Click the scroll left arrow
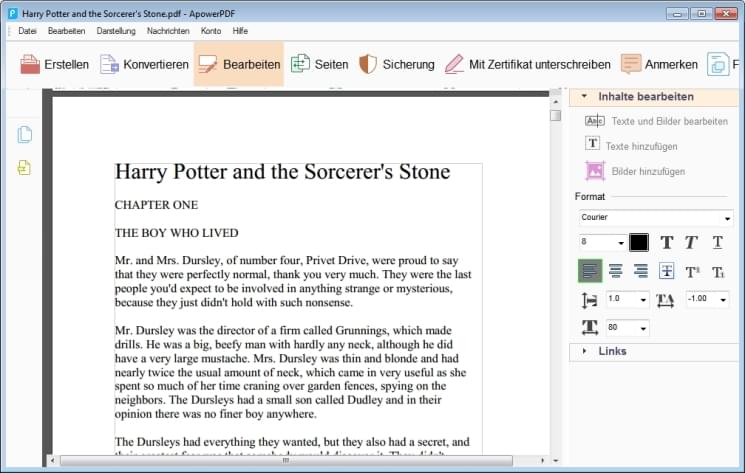The image size is (745, 473). point(52,460)
